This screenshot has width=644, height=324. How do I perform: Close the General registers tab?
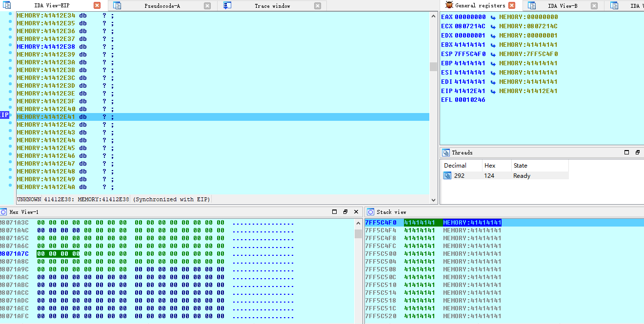[x=512, y=5]
